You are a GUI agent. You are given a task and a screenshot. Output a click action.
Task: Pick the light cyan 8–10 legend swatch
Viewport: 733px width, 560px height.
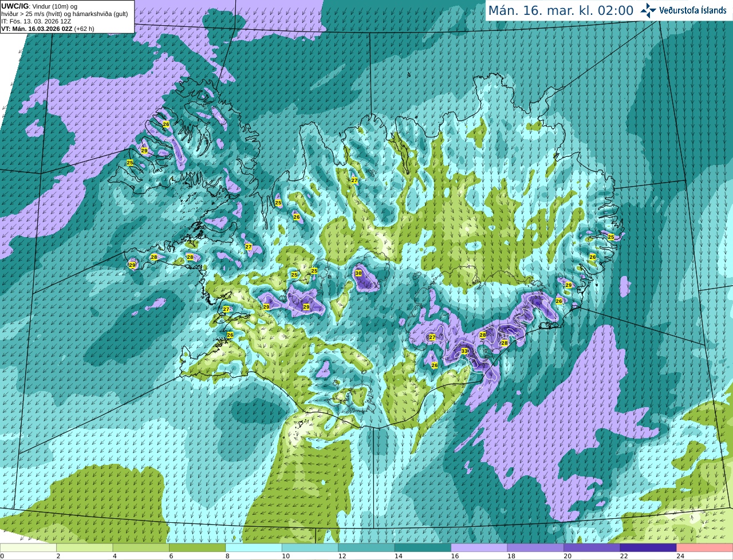pyautogui.click(x=254, y=547)
